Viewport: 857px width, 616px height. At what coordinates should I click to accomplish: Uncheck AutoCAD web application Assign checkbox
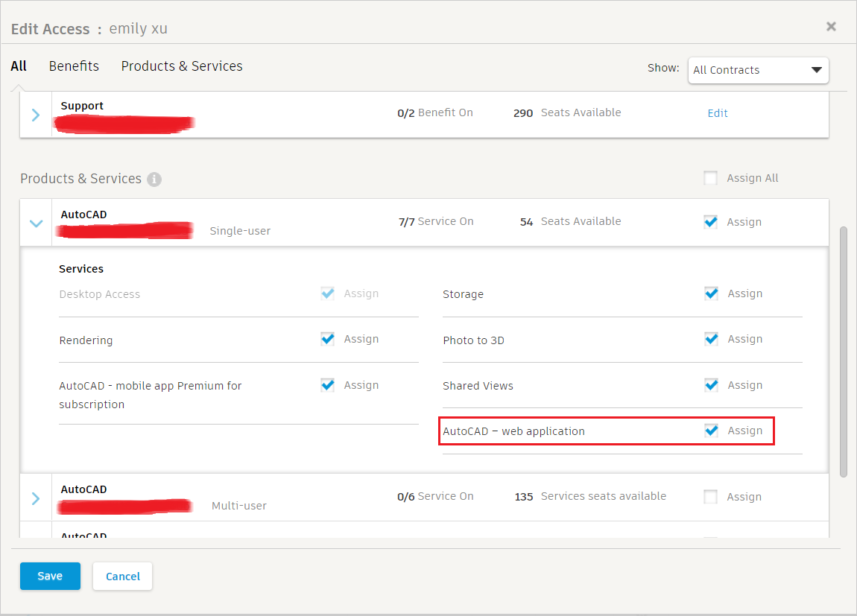click(x=711, y=431)
